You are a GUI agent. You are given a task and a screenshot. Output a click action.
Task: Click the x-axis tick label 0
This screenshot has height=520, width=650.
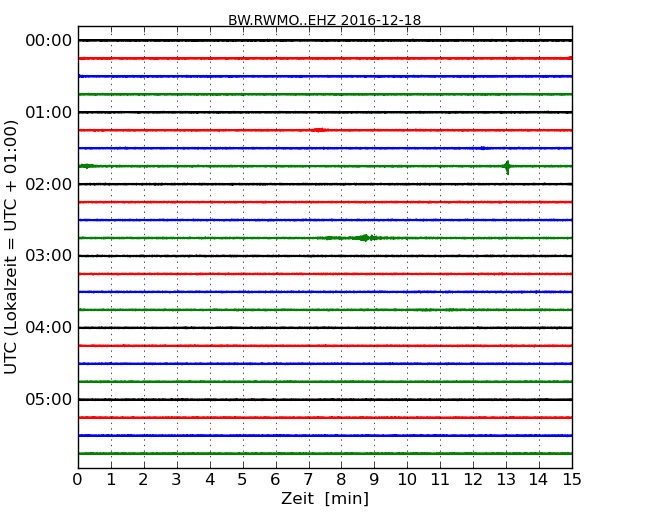78,480
